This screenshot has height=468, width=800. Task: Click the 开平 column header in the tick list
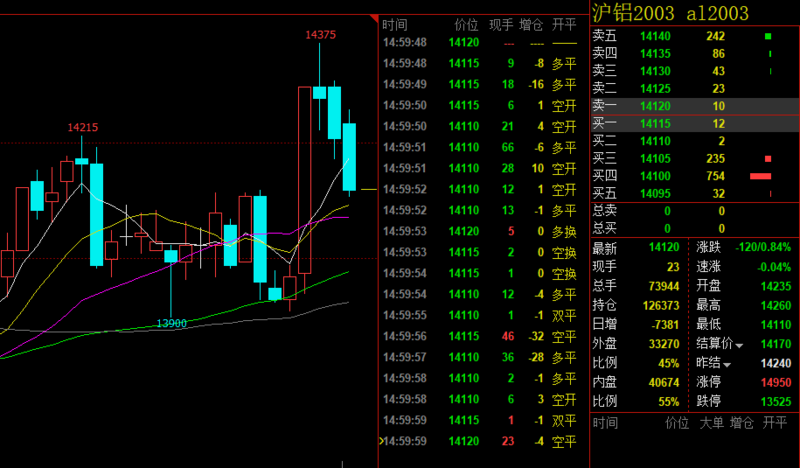pos(564,24)
